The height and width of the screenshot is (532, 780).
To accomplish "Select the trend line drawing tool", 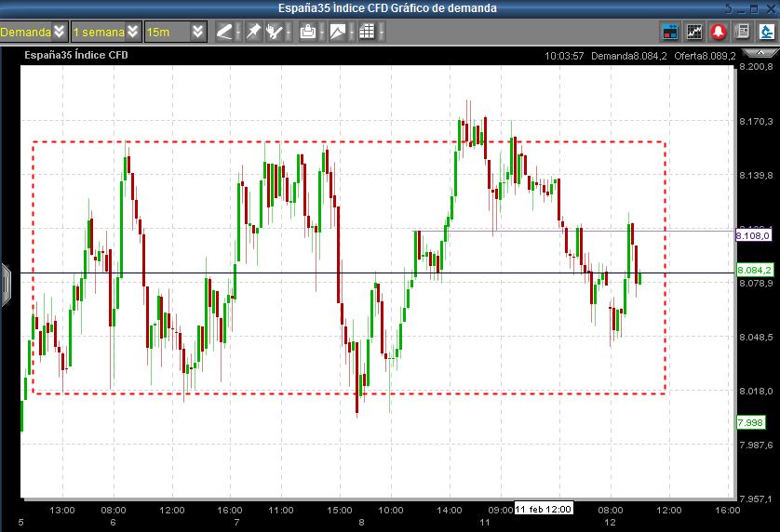I will (225, 32).
